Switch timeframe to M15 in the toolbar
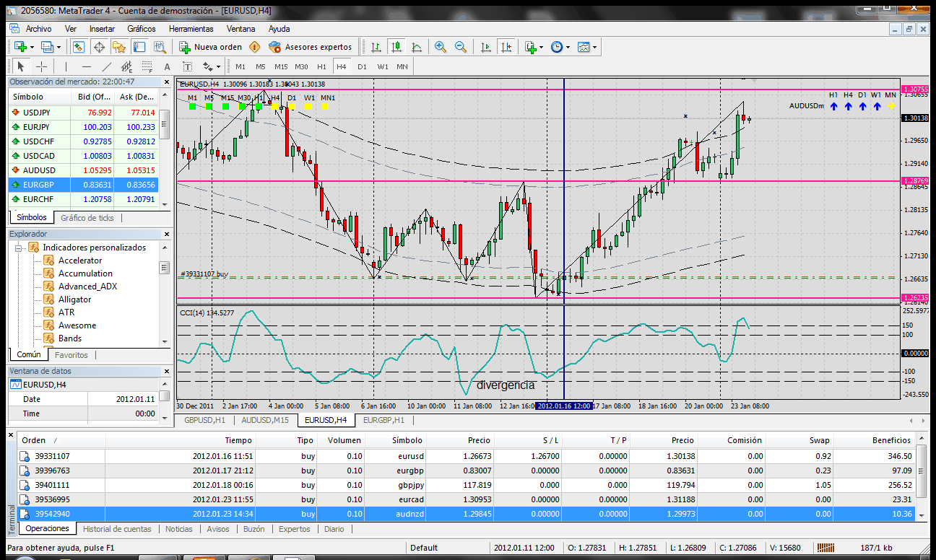 (x=281, y=66)
